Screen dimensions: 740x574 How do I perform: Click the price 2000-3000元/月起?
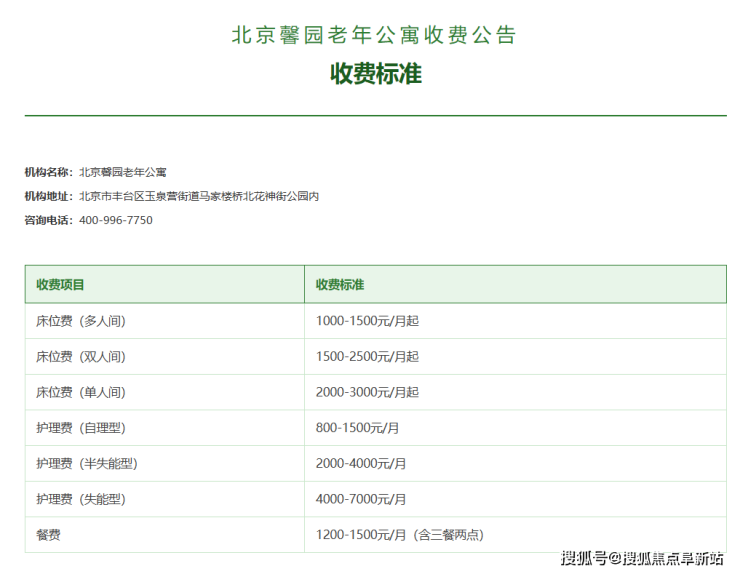tap(367, 392)
